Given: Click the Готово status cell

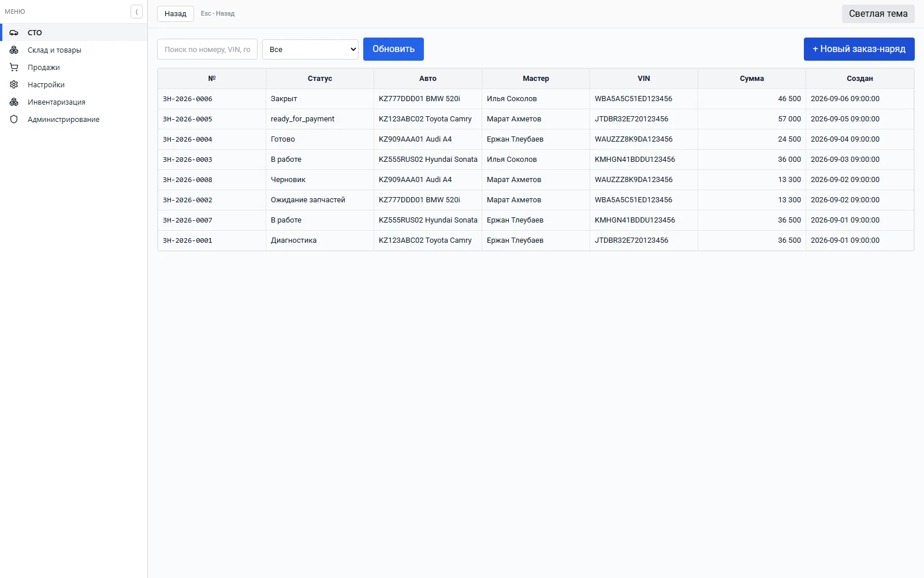Looking at the screenshot, I should [x=320, y=139].
